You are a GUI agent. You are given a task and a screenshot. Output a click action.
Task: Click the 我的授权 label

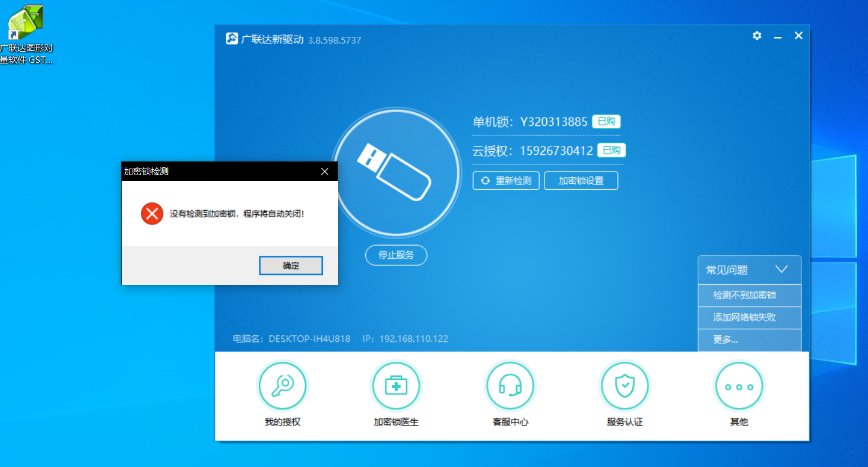(x=282, y=422)
